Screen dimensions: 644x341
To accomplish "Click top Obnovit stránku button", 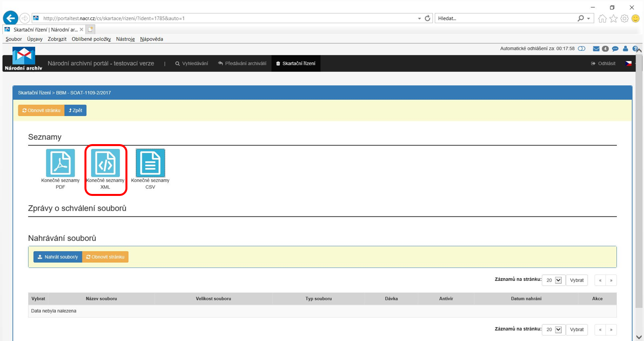I will click(x=41, y=111).
